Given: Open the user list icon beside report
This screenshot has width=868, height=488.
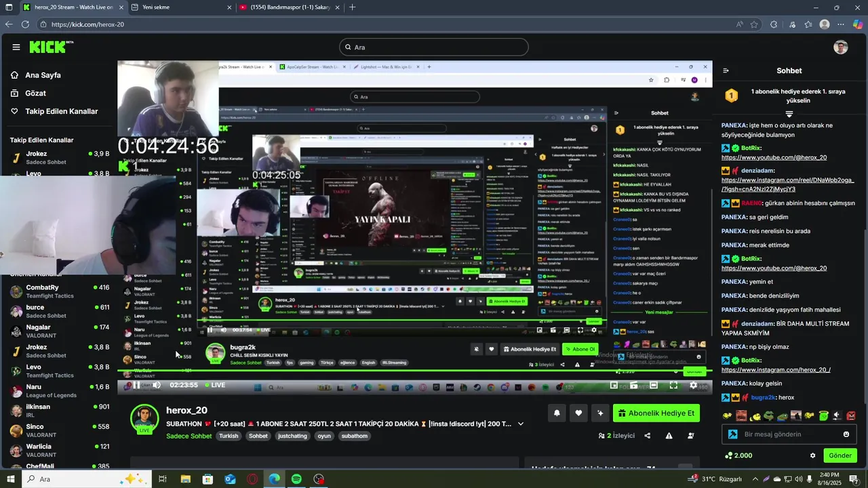Looking at the screenshot, I should 691,436.
